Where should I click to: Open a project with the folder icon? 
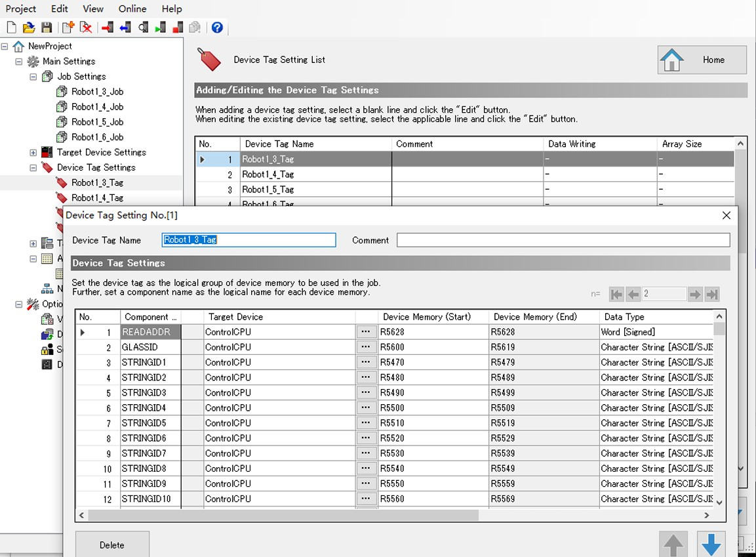pos(28,28)
